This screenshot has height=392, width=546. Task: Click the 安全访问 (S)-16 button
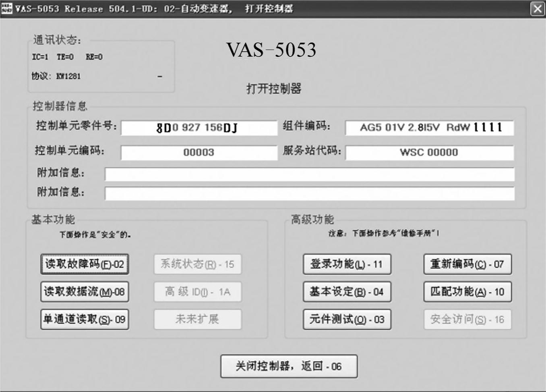click(x=467, y=319)
